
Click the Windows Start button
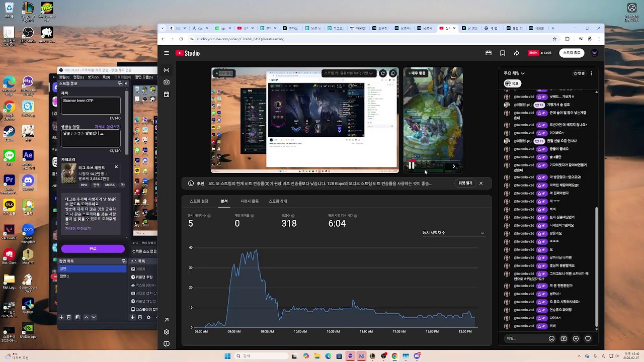(227, 356)
